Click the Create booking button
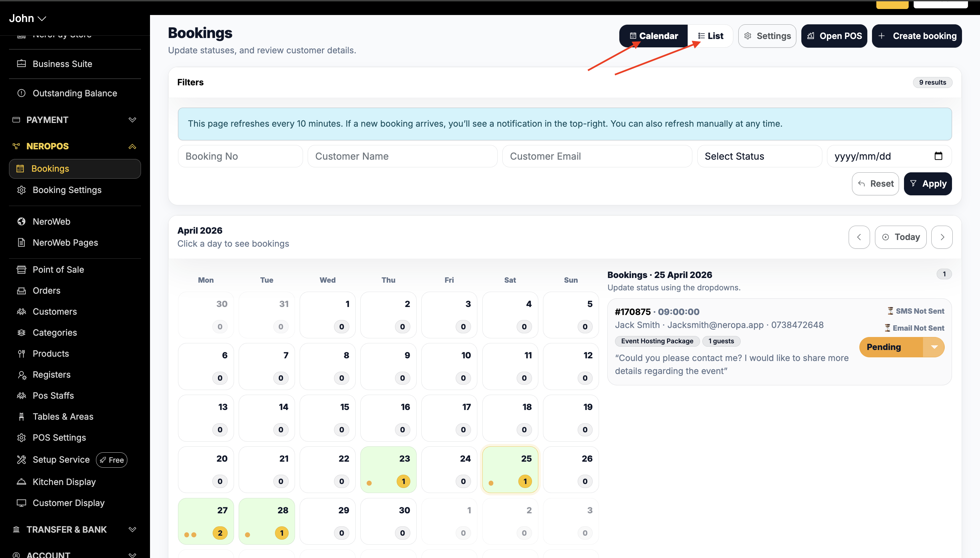The height and width of the screenshot is (558, 980). pyautogui.click(x=917, y=36)
